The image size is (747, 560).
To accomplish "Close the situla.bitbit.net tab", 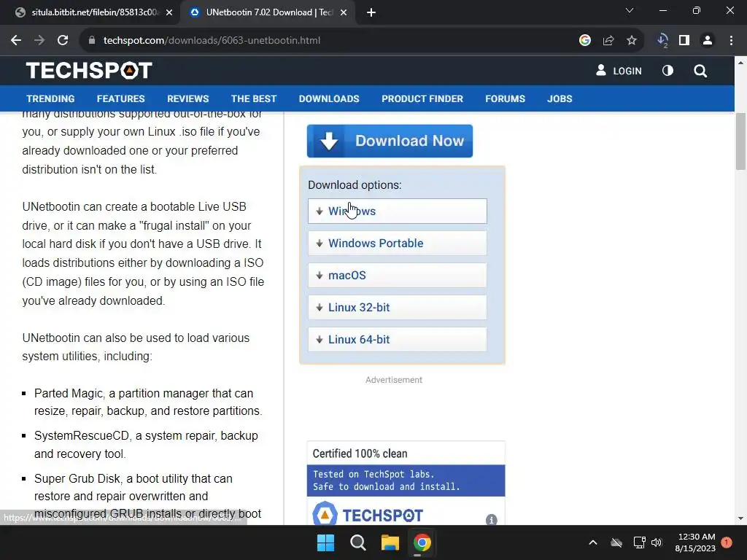I will (169, 12).
